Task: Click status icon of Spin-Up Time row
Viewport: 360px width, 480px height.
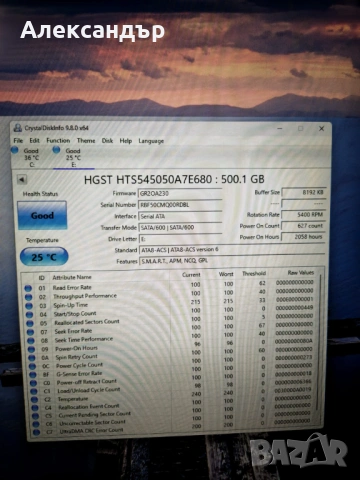Action: pyautogui.click(x=29, y=306)
